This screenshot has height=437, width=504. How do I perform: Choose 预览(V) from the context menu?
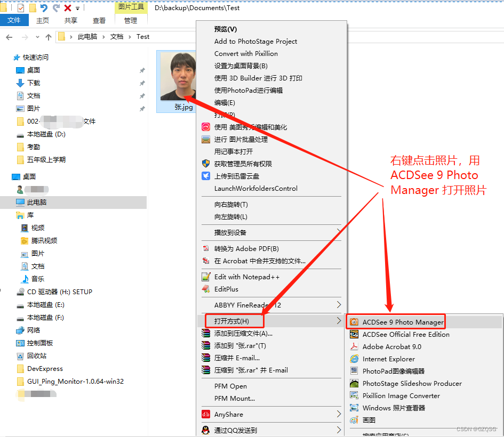click(x=226, y=29)
